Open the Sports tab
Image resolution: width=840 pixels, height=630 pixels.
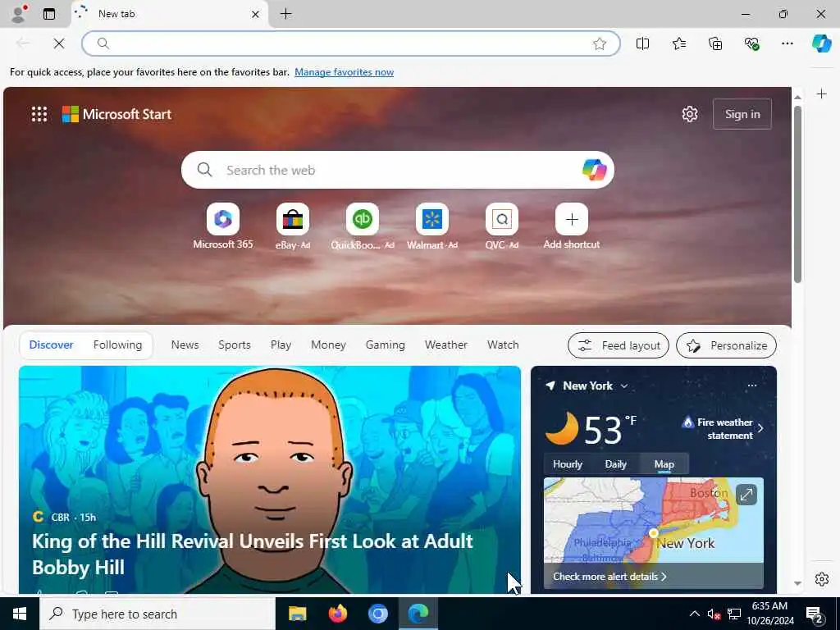pyautogui.click(x=234, y=345)
